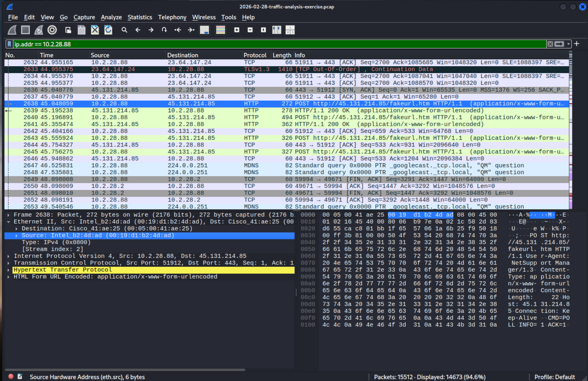The width and height of the screenshot is (588, 381).
Task: Jump to the last packet
Action: pos(191,30)
